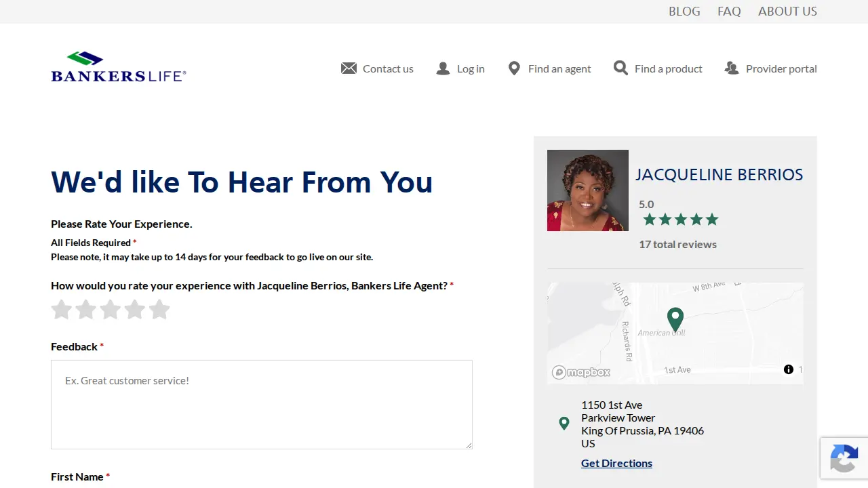The width and height of the screenshot is (868, 488).
Task: Select the fourth rating star
Action: [x=135, y=310]
